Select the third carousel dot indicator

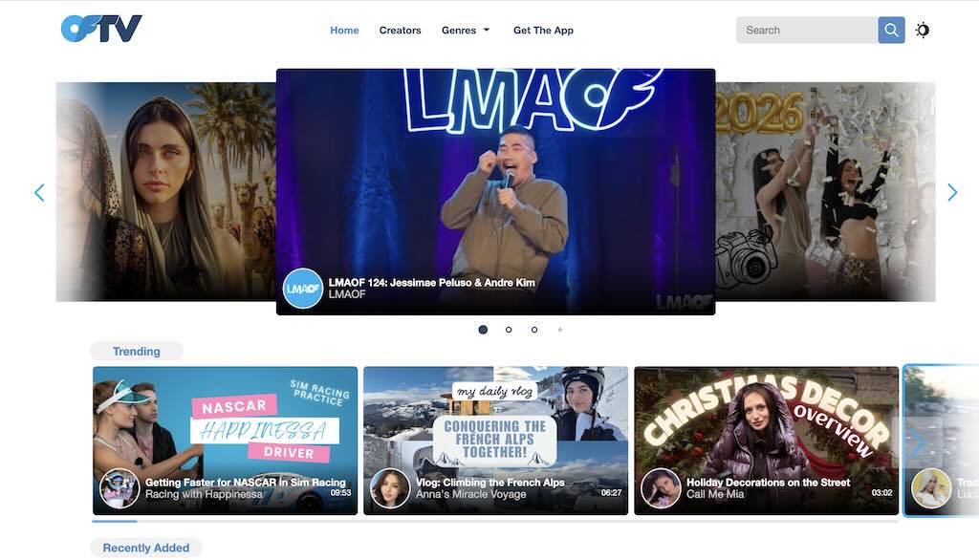tap(534, 330)
